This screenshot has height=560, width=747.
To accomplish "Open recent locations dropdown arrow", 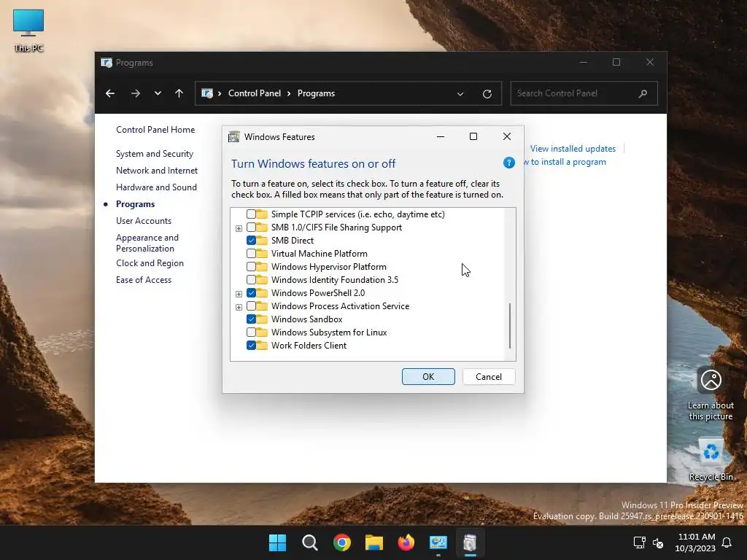I will (x=158, y=93).
